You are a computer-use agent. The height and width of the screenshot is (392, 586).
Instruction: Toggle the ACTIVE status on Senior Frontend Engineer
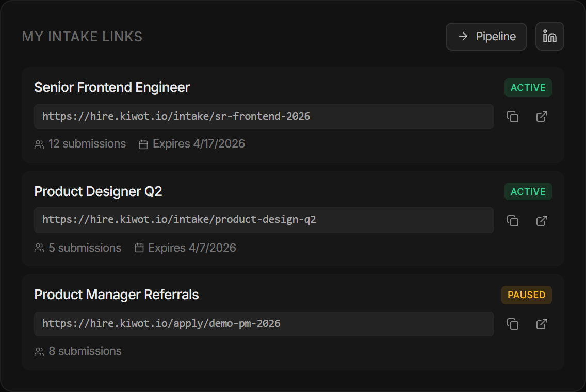pos(528,88)
